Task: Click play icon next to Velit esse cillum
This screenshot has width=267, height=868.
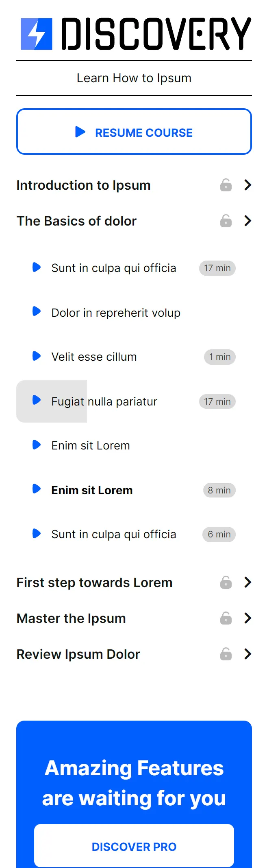Action: (x=37, y=356)
